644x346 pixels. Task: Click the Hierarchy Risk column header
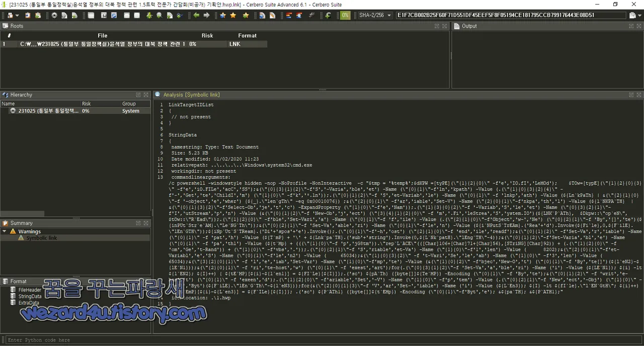click(x=101, y=104)
